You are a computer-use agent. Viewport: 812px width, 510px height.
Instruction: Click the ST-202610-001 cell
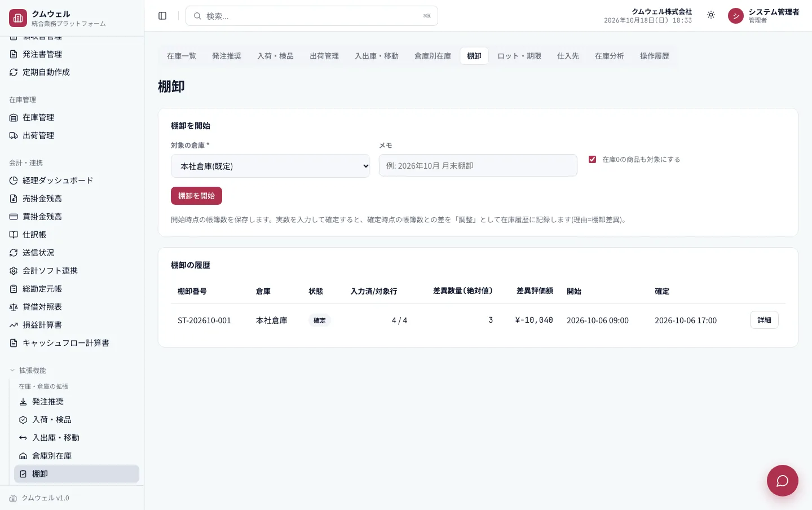click(x=204, y=320)
